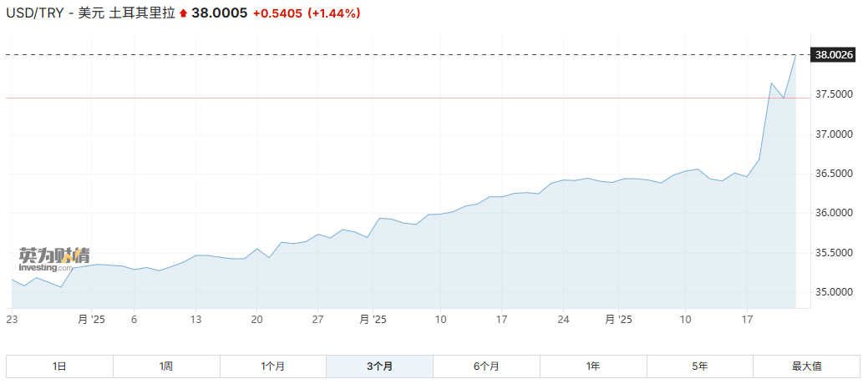Open the 1年 range view
This screenshot has width=868, height=384.
(593, 366)
